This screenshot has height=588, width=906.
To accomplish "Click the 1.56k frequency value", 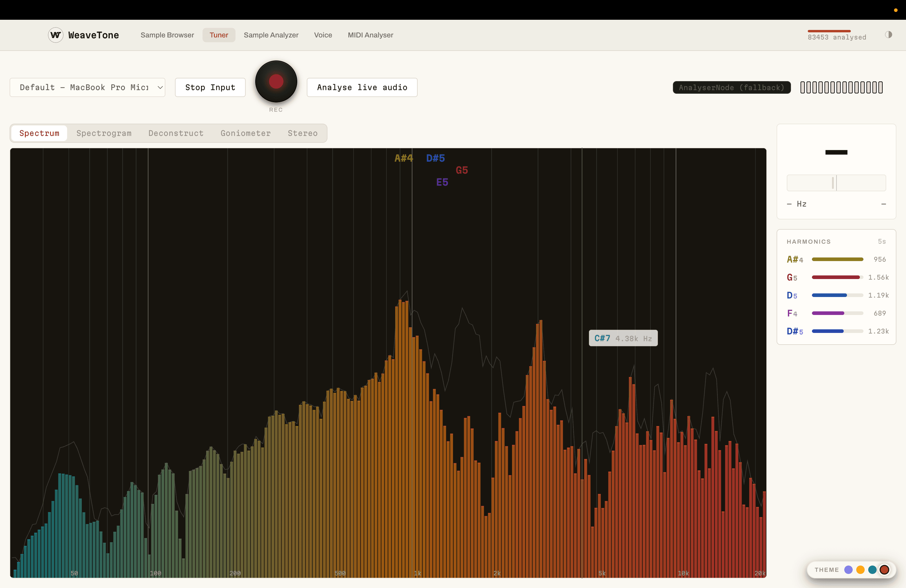I will pos(878,277).
